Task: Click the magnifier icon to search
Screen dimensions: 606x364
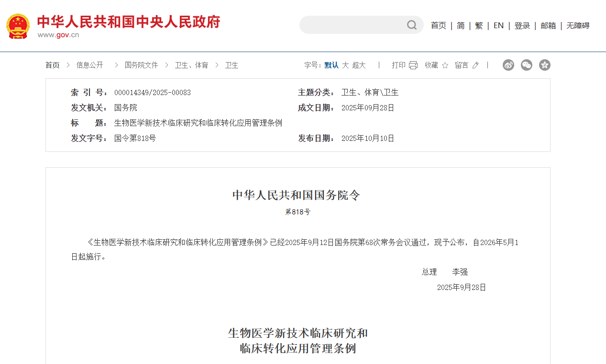Action: [411, 25]
